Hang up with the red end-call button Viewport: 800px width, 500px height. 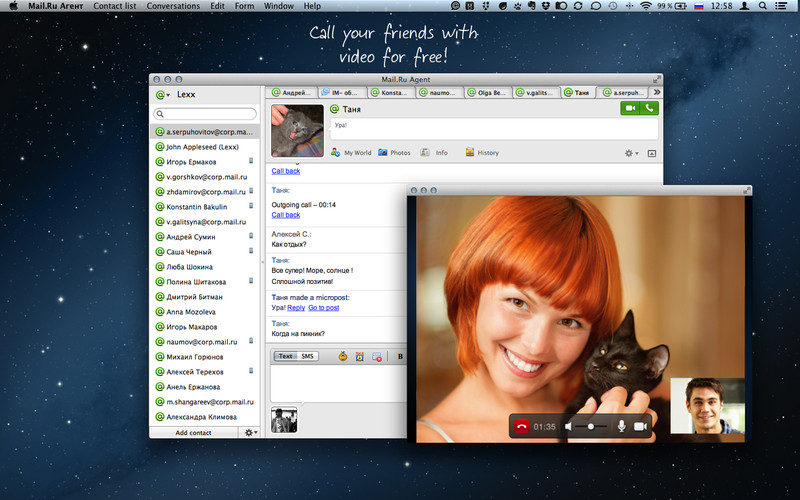(x=521, y=426)
